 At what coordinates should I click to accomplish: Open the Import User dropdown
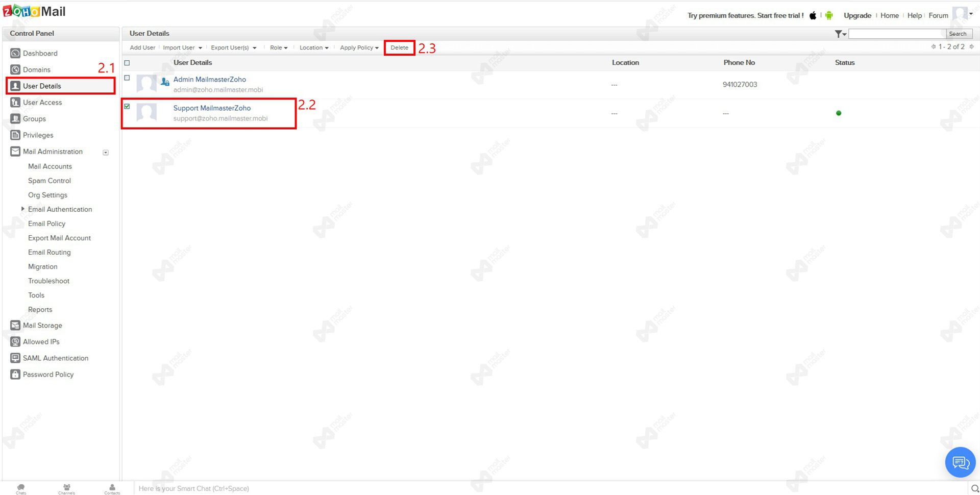(x=182, y=47)
